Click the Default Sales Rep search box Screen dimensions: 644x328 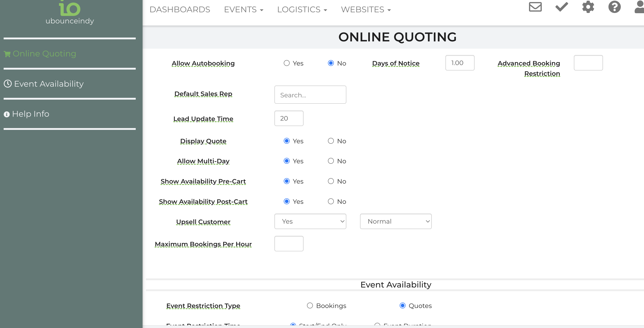tap(310, 95)
